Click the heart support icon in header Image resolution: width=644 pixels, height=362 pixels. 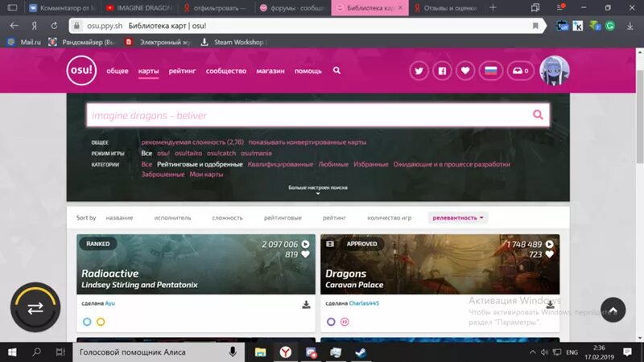tap(465, 71)
